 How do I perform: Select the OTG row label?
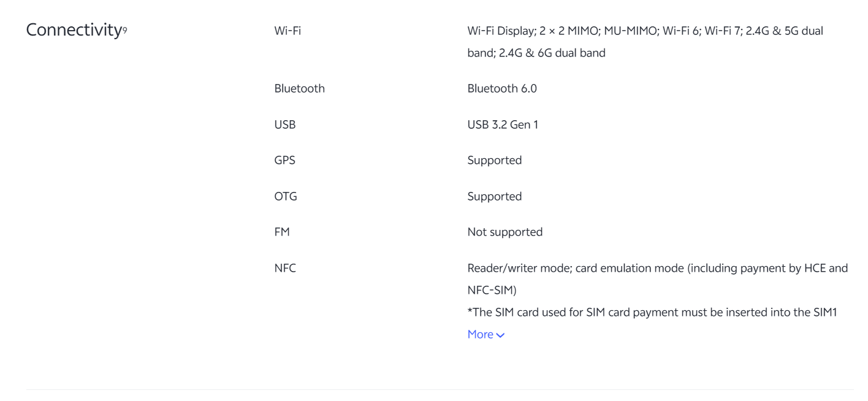point(286,197)
